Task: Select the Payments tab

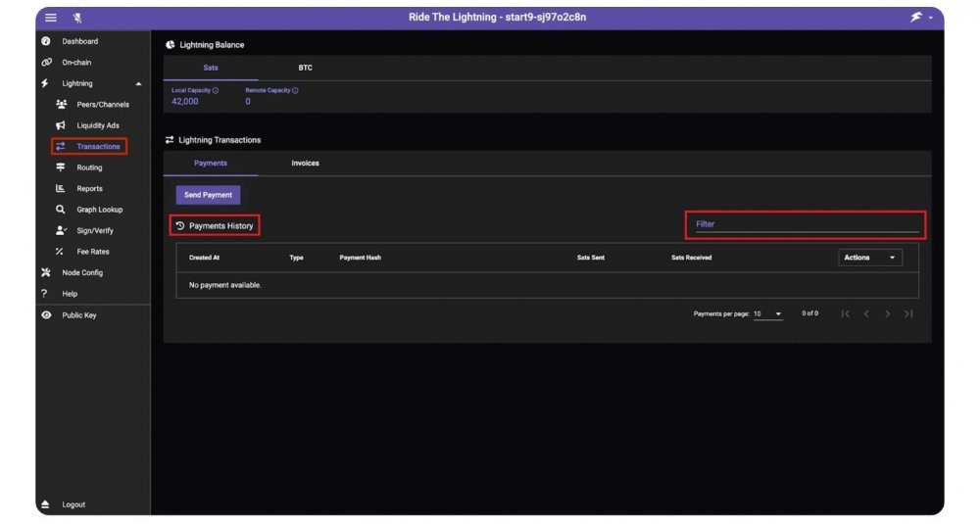Action: click(x=211, y=163)
